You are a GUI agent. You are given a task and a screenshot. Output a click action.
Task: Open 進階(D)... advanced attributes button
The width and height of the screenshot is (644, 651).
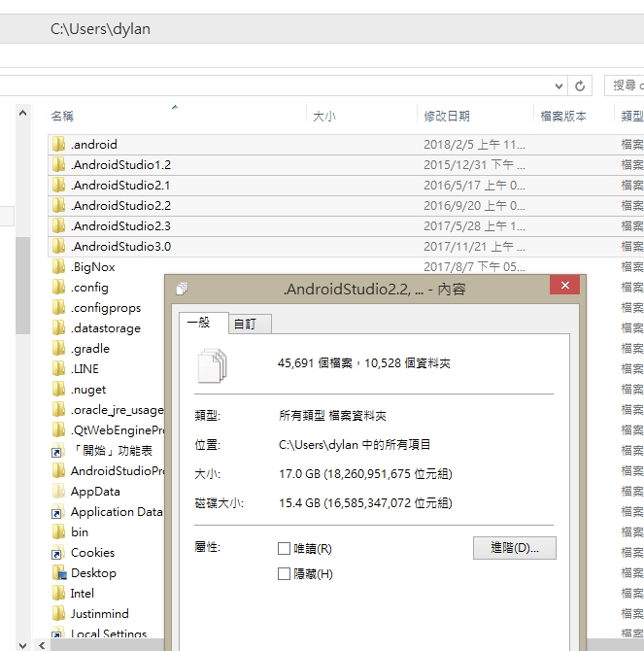(x=515, y=548)
